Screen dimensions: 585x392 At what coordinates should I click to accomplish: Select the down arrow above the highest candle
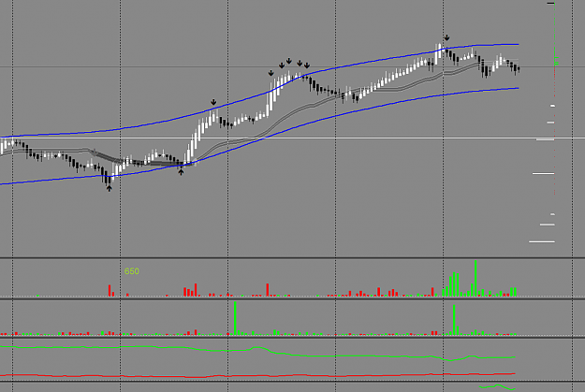pyautogui.click(x=446, y=37)
